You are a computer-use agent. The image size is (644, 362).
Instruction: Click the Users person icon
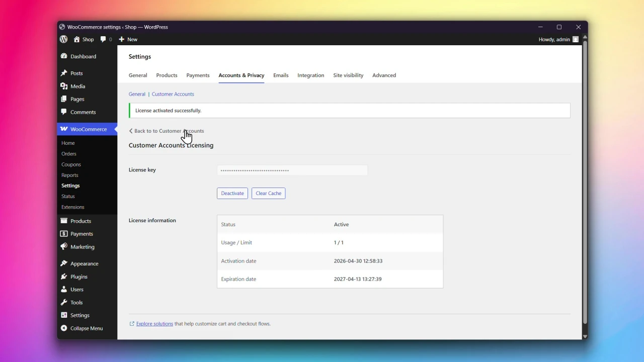coord(64,290)
